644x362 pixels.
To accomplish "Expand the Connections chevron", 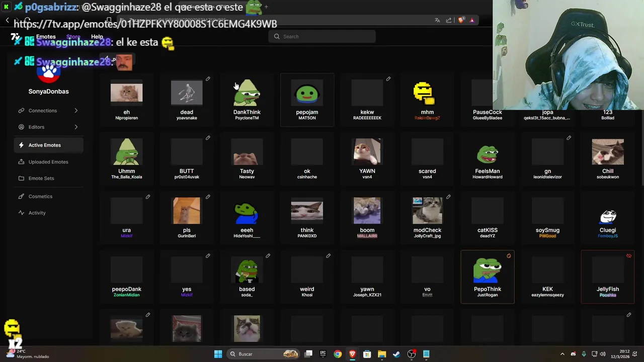I will coord(76,111).
